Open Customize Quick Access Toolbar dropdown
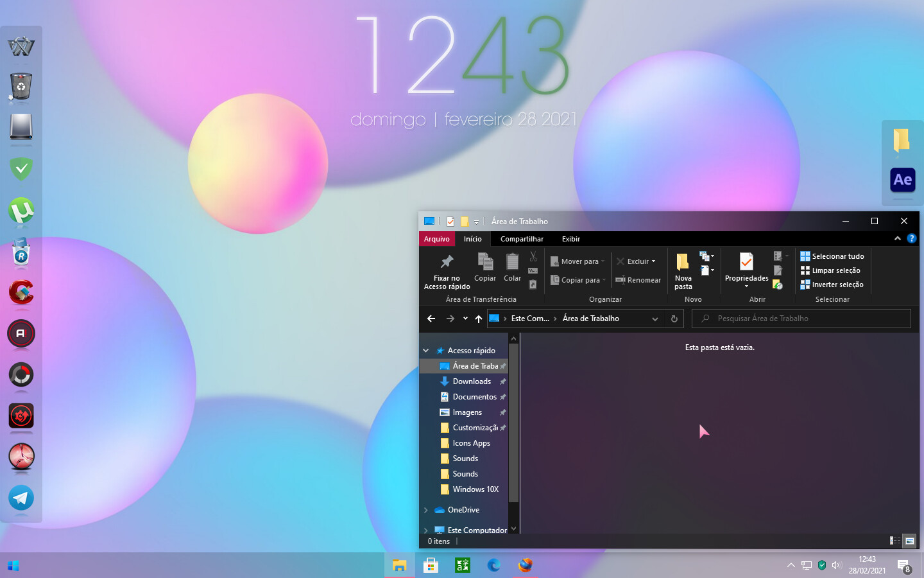The width and height of the screenshot is (924, 578). (x=476, y=222)
